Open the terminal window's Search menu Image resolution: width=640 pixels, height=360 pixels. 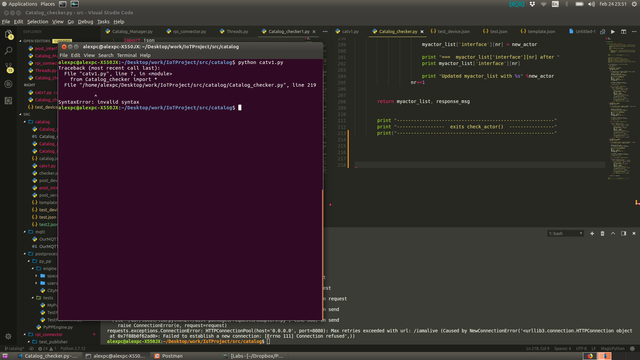point(105,55)
